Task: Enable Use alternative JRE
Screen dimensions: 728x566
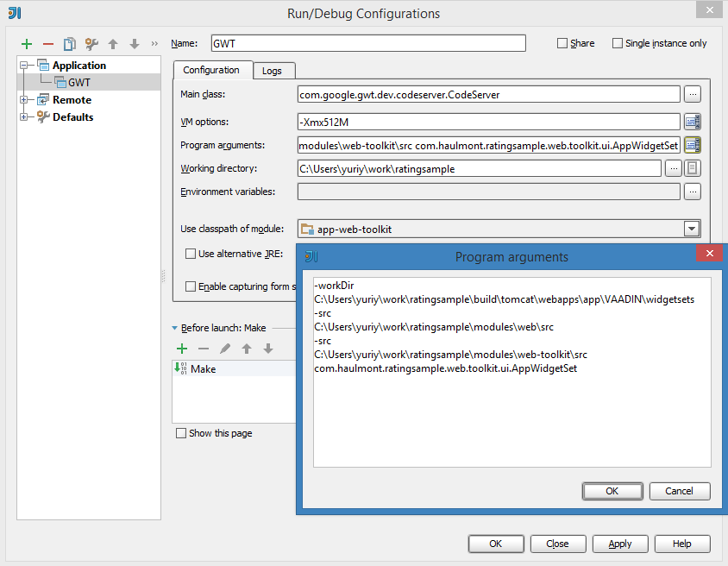Action: [x=191, y=254]
